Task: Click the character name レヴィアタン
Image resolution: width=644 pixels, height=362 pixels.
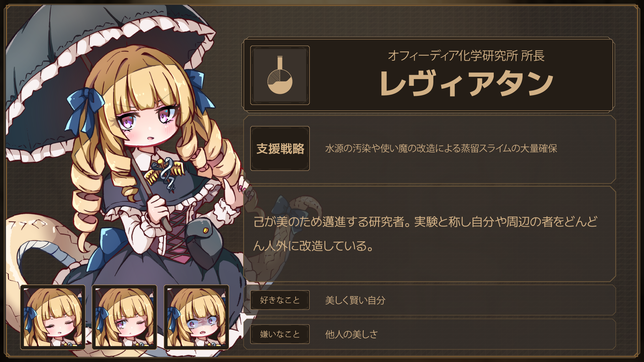Action: tap(466, 83)
